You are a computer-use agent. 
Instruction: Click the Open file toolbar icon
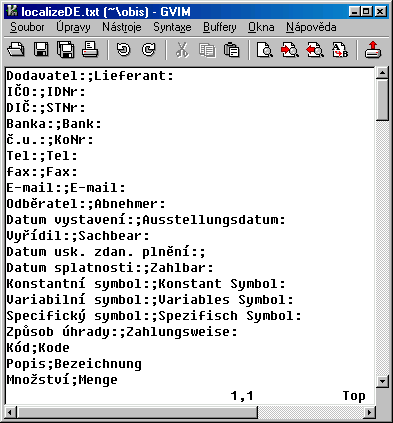pyautogui.click(x=16, y=50)
